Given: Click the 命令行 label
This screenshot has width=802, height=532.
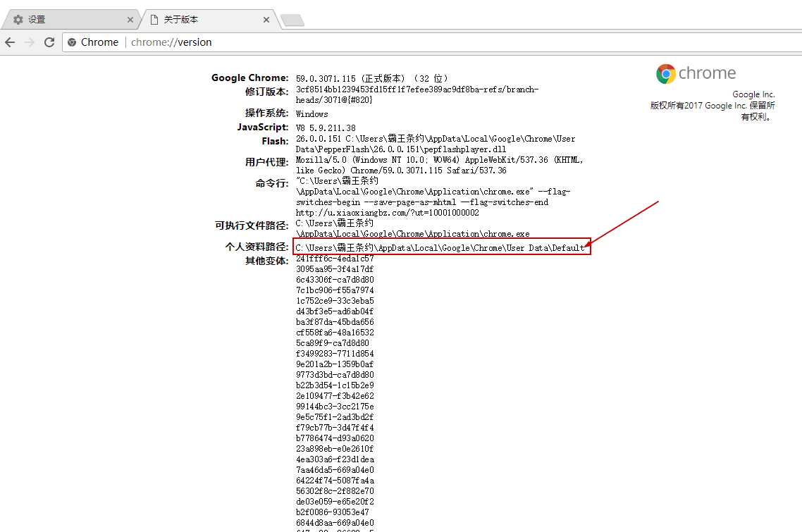Looking at the screenshot, I should pos(271,183).
